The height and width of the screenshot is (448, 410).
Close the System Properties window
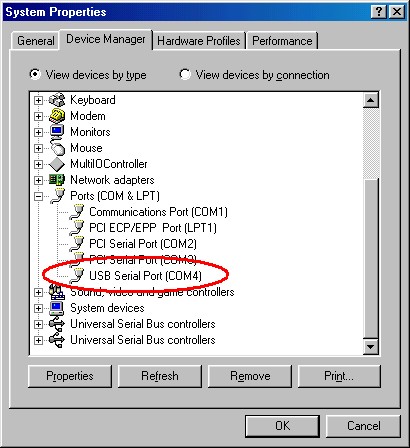click(x=397, y=12)
